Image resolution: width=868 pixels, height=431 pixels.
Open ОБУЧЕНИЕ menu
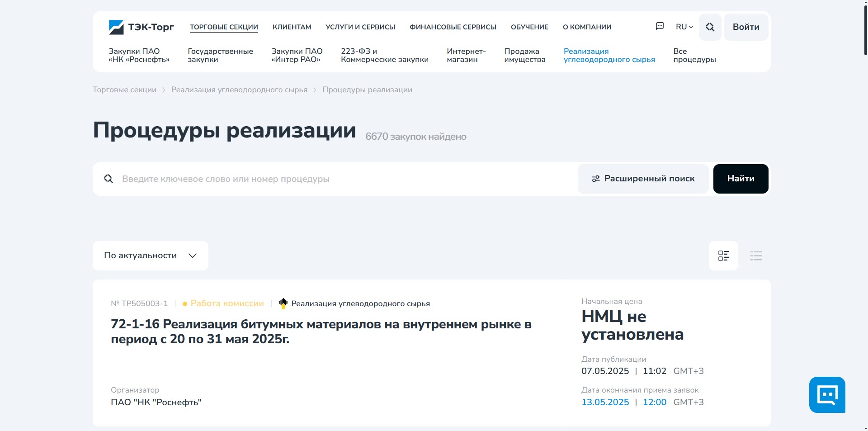coord(529,27)
